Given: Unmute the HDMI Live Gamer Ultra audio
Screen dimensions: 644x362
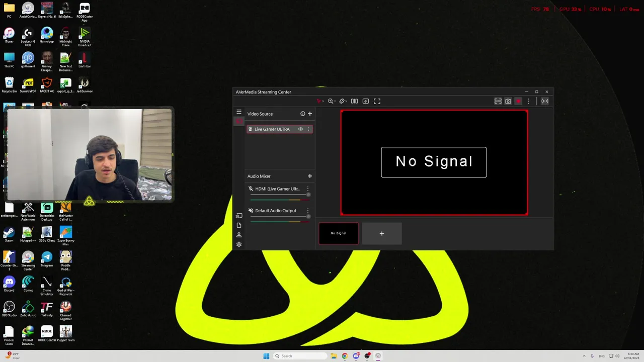Looking at the screenshot, I should [x=251, y=189].
